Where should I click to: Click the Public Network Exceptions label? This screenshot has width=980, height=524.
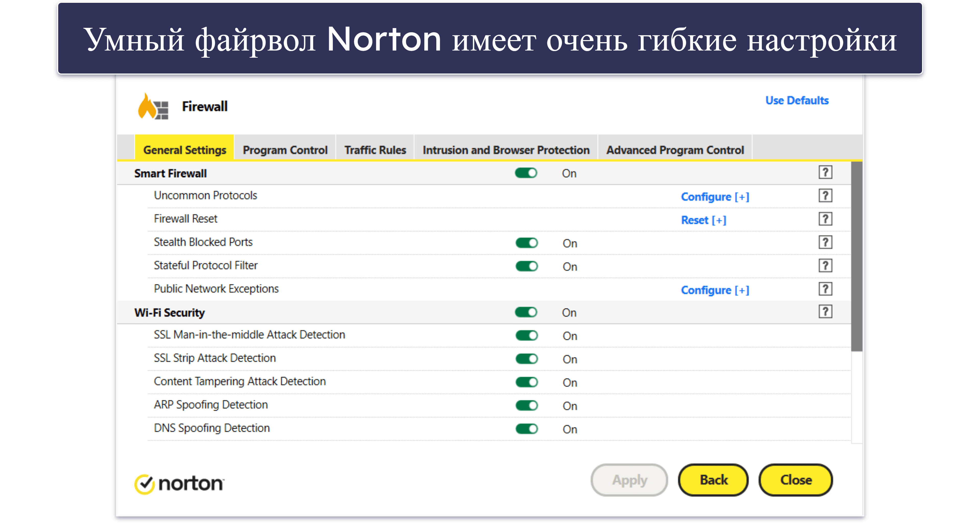click(x=216, y=289)
